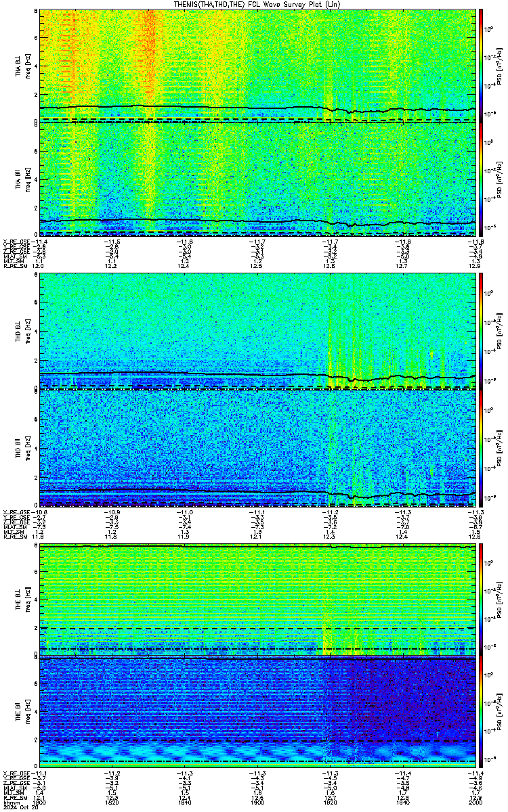Click the 1820 time tick label
This screenshot has width=508, height=812.
coord(112,803)
